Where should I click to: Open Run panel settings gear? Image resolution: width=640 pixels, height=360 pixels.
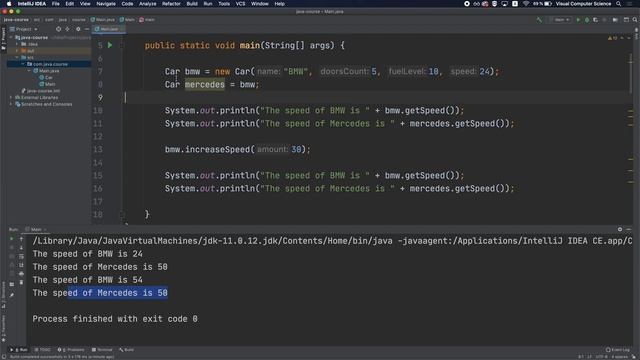pyautogui.click(x=620, y=229)
